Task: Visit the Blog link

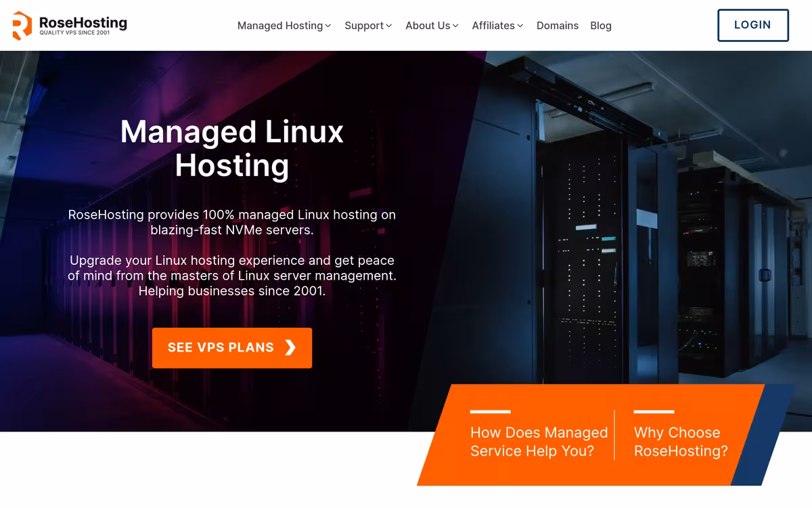Action: [601, 26]
